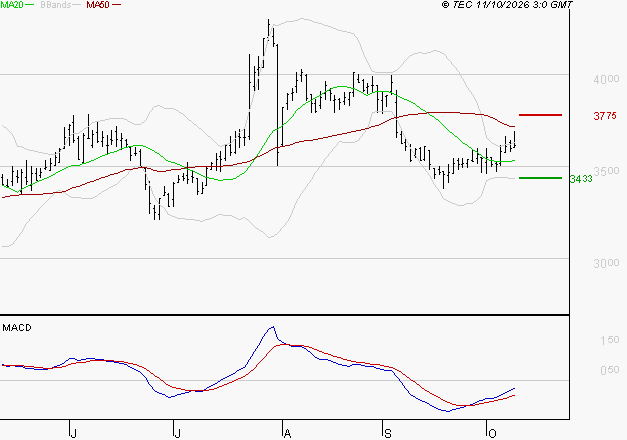This screenshot has height=440, width=627.
Task: Click the green support line marker at 3433
Action: tap(540, 178)
